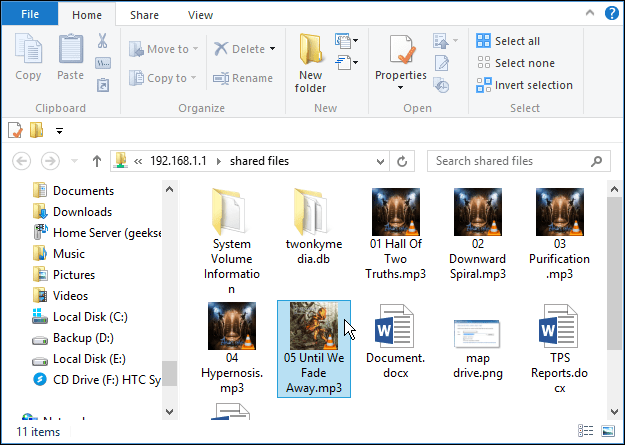
Task: Click Properties icon in Quick Access Toolbar
Action: pyautogui.click(x=15, y=130)
